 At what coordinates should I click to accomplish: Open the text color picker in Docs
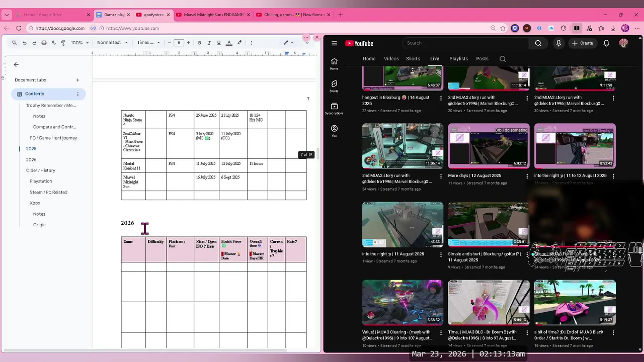[229, 43]
